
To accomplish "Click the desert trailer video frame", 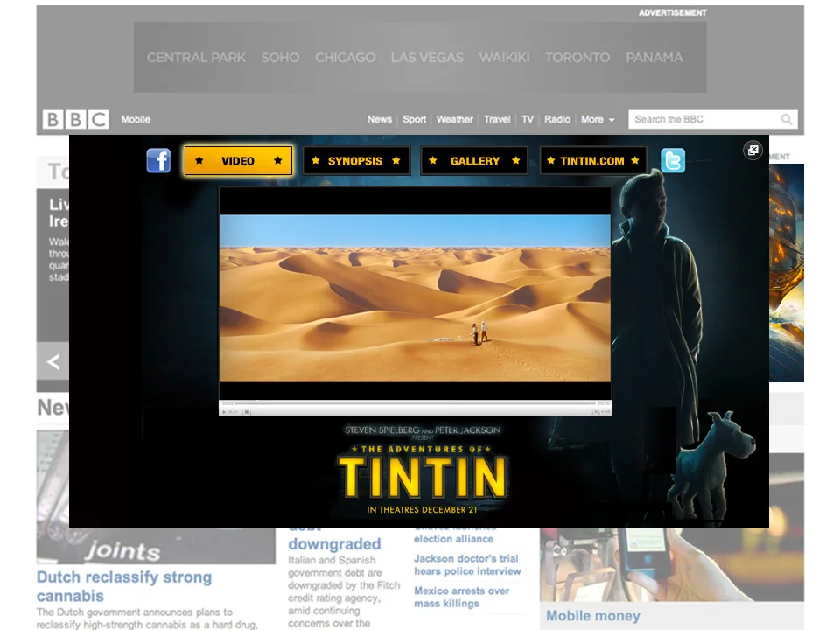I will 415,298.
